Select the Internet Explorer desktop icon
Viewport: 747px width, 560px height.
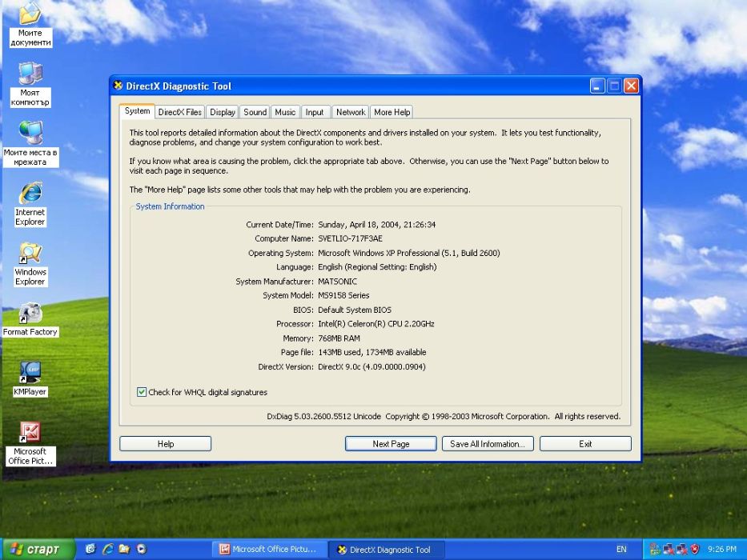30,204
